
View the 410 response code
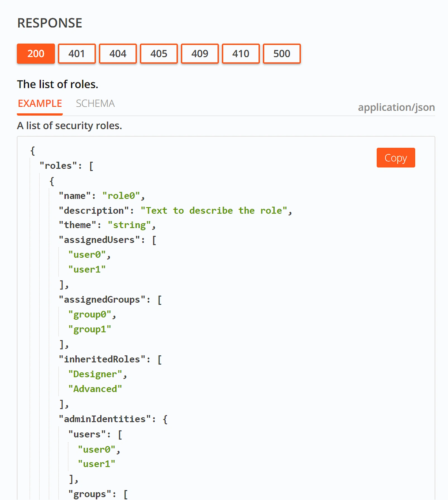pyautogui.click(x=240, y=54)
